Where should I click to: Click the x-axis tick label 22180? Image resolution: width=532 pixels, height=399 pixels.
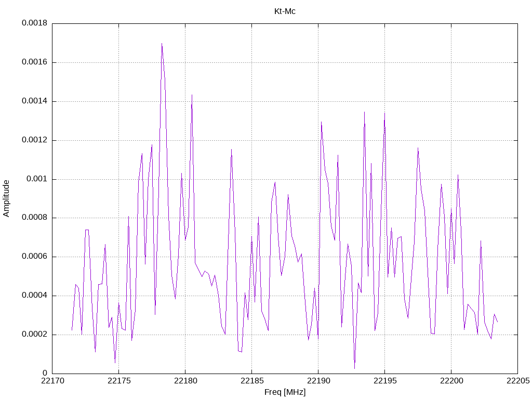[x=185, y=381]
